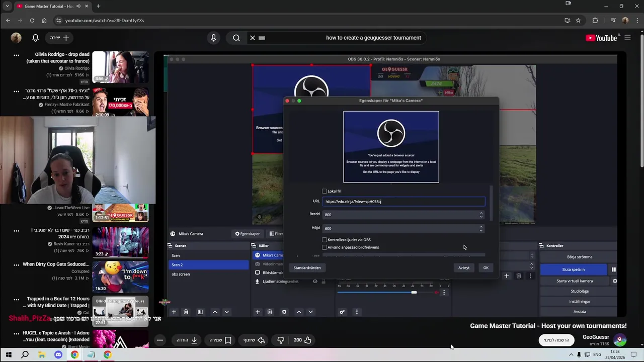Select the Scen 2 scene

(x=208, y=265)
